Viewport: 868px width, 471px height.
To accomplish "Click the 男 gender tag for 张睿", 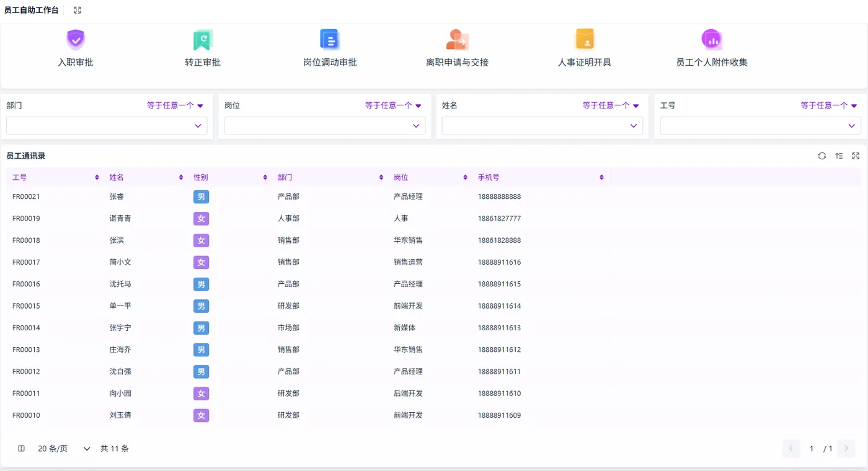I will coord(201,197).
